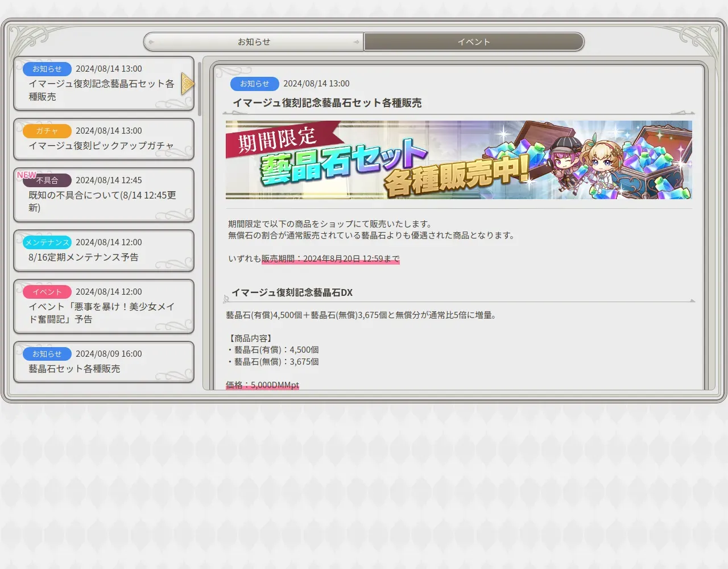
Task: Click the 価格:5,000DMMpt text
Action: [x=262, y=385]
